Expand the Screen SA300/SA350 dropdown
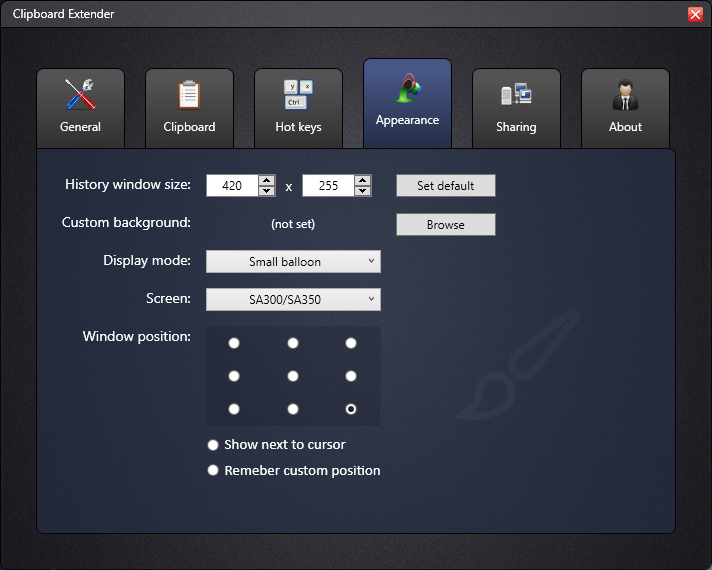The width and height of the screenshot is (712, 570). click(x=293, y=300)
